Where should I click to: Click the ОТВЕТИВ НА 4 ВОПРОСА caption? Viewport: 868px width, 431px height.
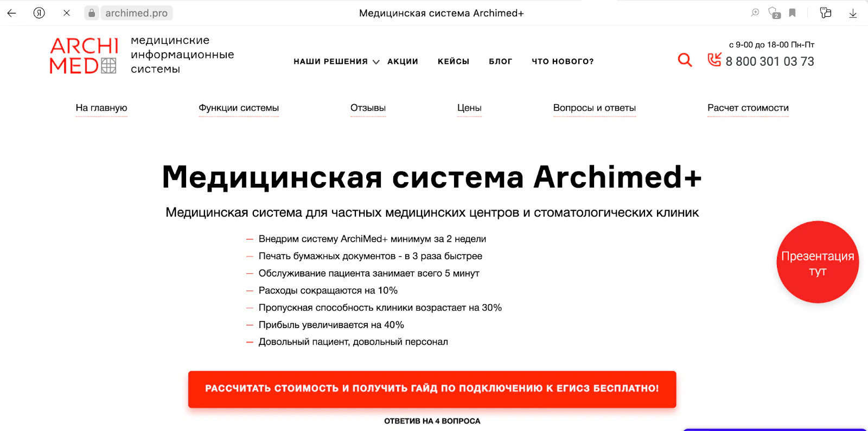432,421
